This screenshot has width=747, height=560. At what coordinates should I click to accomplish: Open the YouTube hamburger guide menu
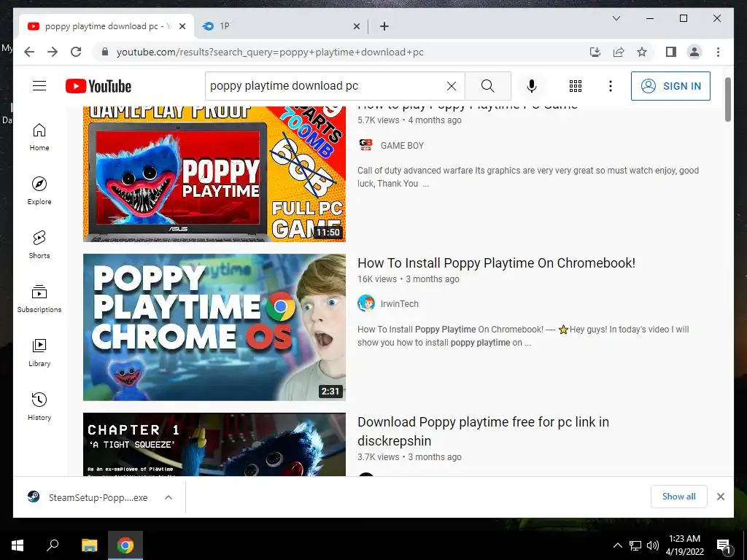tap(39, 86)
